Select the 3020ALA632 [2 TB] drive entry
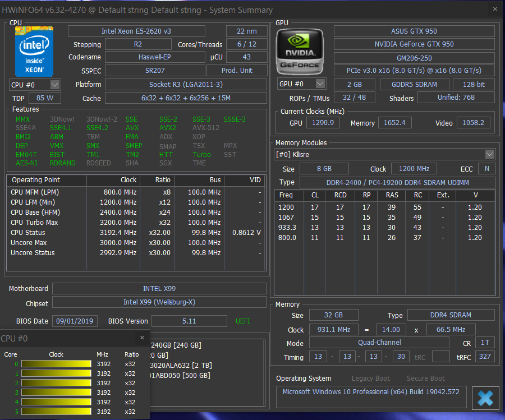The image size is (505, 420). tap(181, 365)
